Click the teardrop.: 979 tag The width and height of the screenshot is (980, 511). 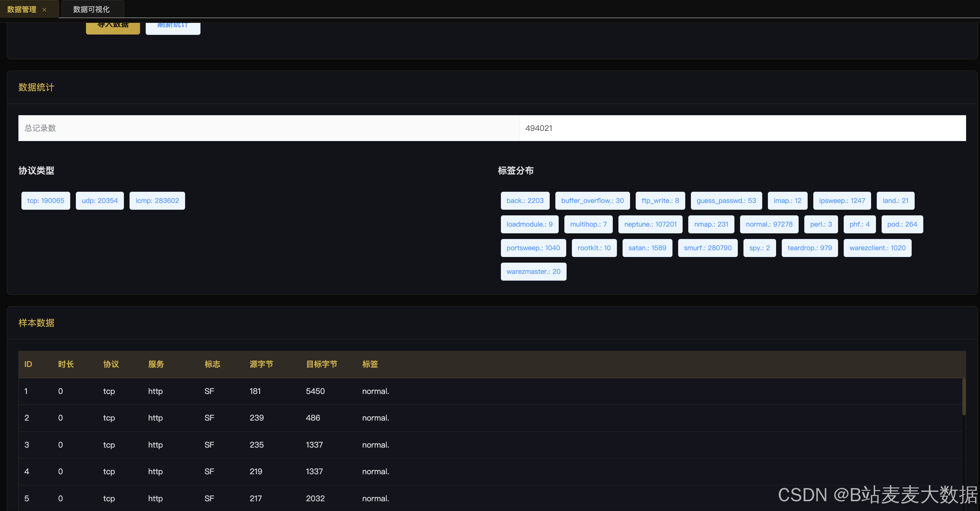pyautogui.click(x=809, y=248)
